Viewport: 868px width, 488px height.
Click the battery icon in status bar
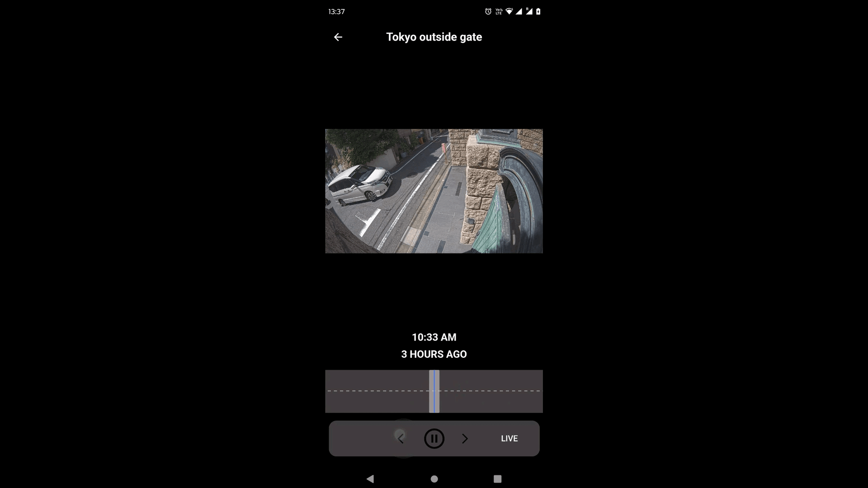pos(538,11)
